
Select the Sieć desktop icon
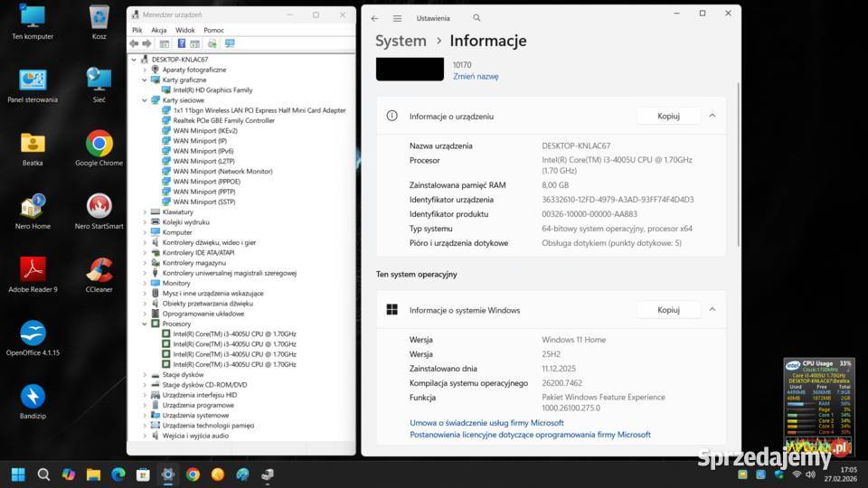pos(99,86)
